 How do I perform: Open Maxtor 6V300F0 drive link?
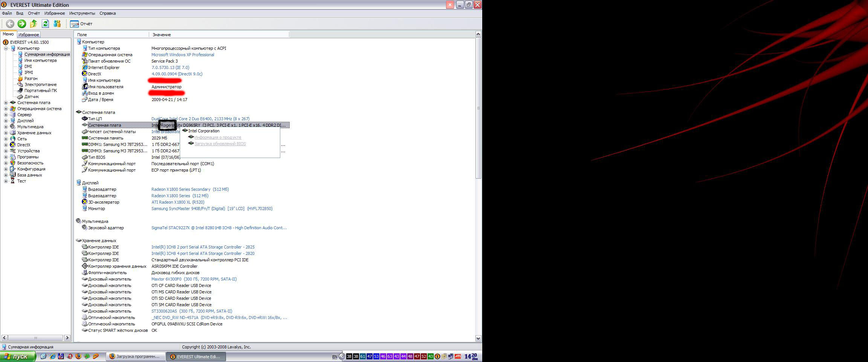[x=194, y=279]
